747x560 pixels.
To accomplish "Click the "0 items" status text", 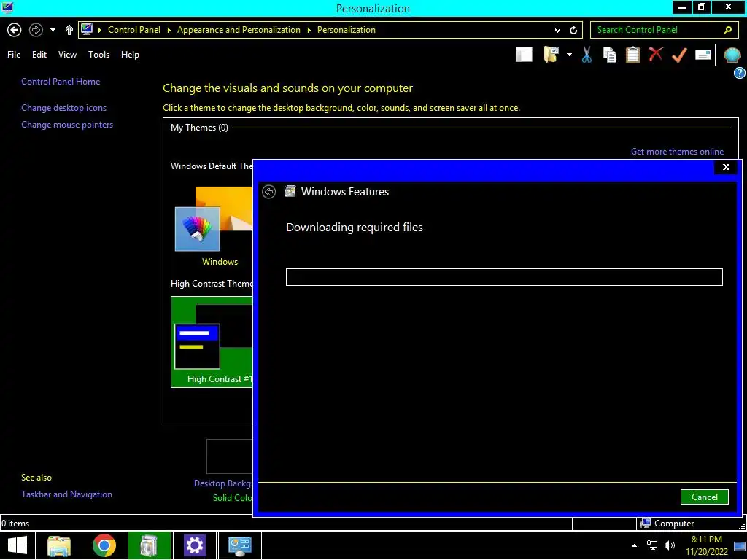I will pos(15,524).
